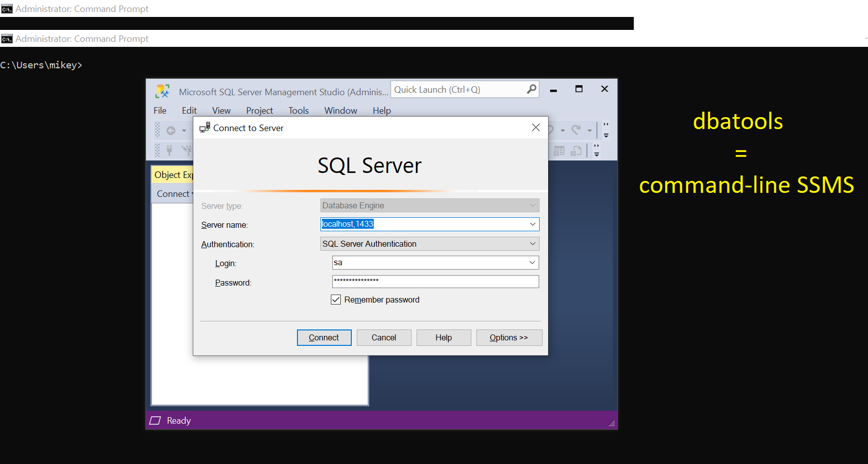868x464 pixels.
Task: Open the Login dropdown list
Action: tap(533, 263)
